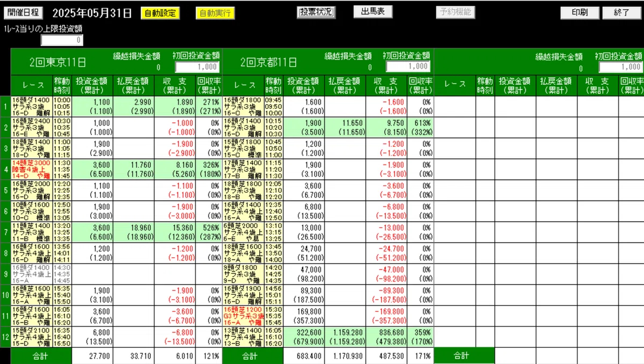The image size is (644, 364).
Task: Click the Tokyo payout value 11.760
Action: tap(142, 165)
